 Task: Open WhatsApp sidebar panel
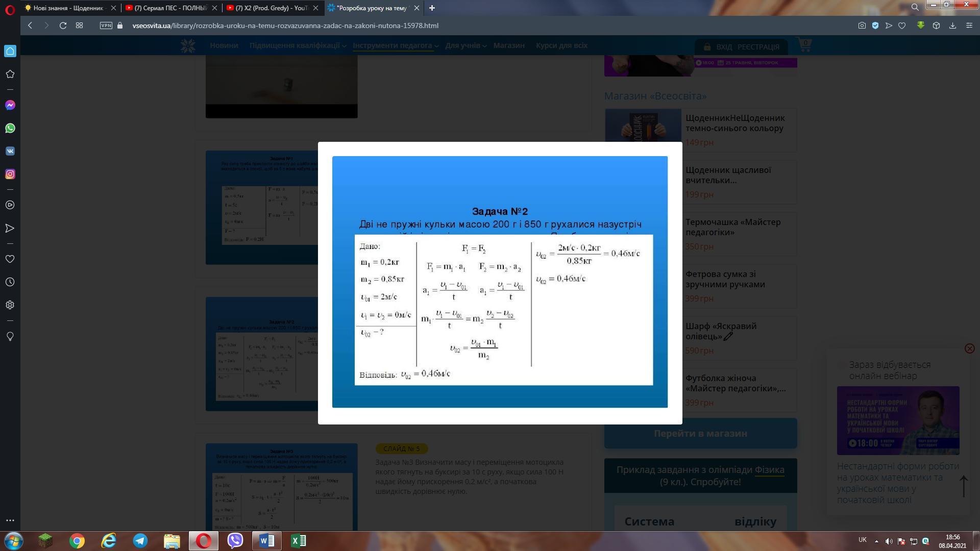coord(10,128)
